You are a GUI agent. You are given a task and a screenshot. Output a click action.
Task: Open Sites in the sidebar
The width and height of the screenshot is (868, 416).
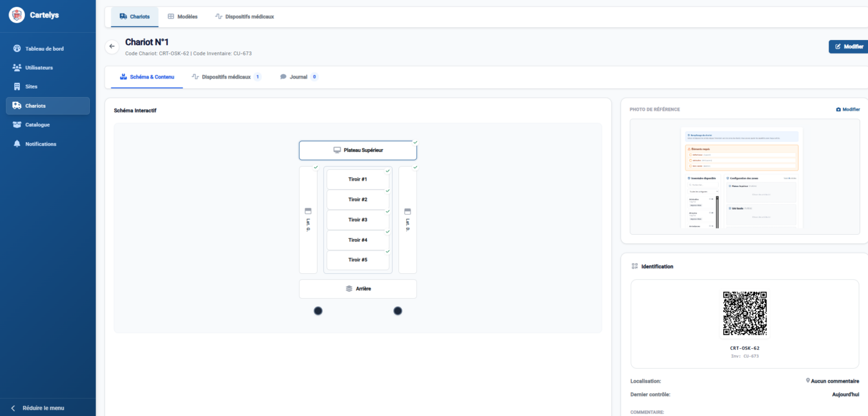[x=48, y=87]
